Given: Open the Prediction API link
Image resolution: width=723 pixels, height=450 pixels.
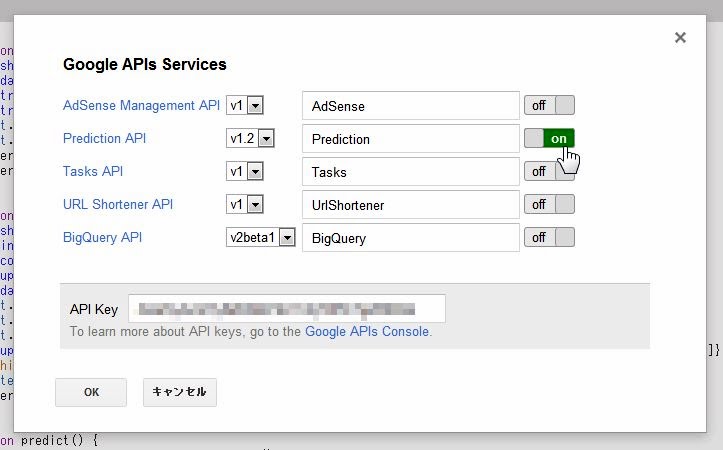Looking at the screenshot, I should (x=111, y=138).
